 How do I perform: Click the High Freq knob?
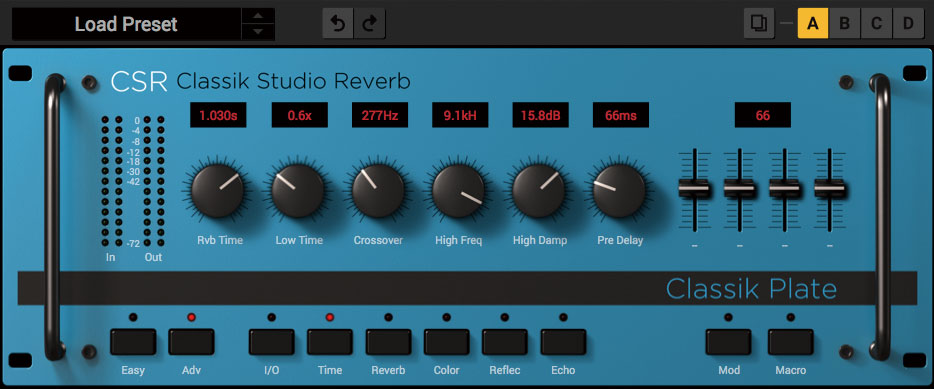(459, 191)
